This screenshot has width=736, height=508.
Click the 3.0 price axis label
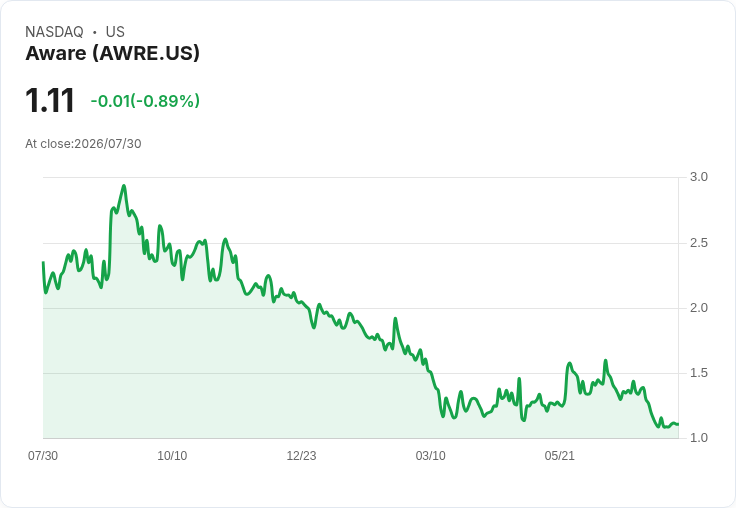coord(698,177)
